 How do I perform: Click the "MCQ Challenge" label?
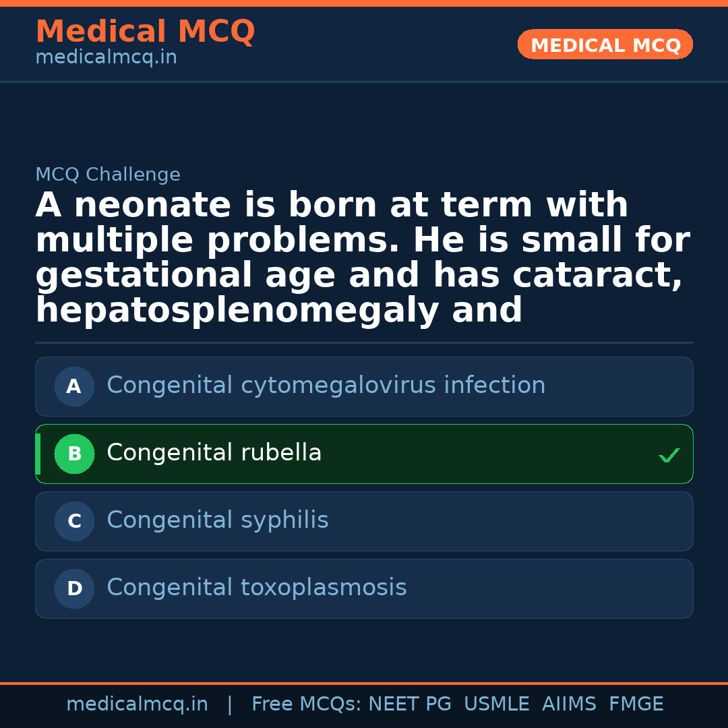(108, 175)
